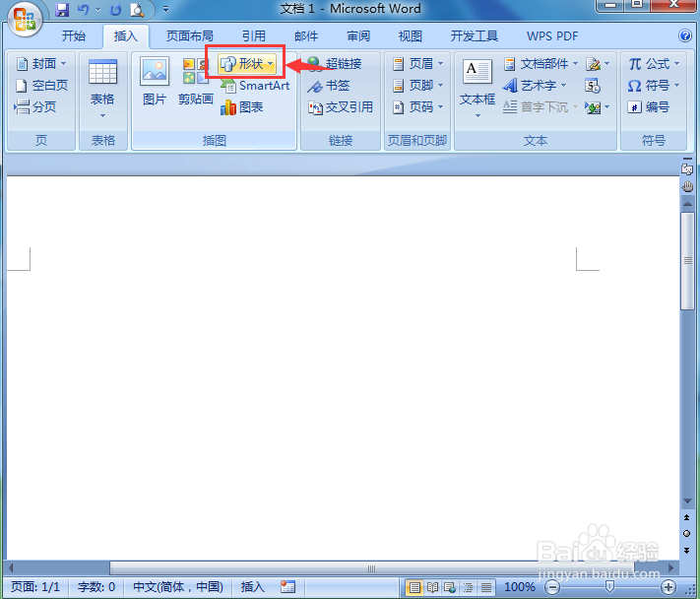The image size is (700, 599).
Task: Open the 页眉 header dropdown
Action: (417, 63)
